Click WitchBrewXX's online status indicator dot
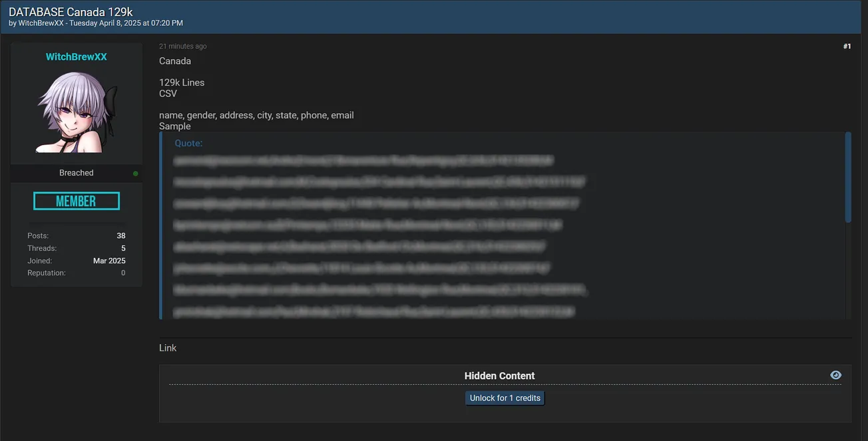 (x=135, y=172)
